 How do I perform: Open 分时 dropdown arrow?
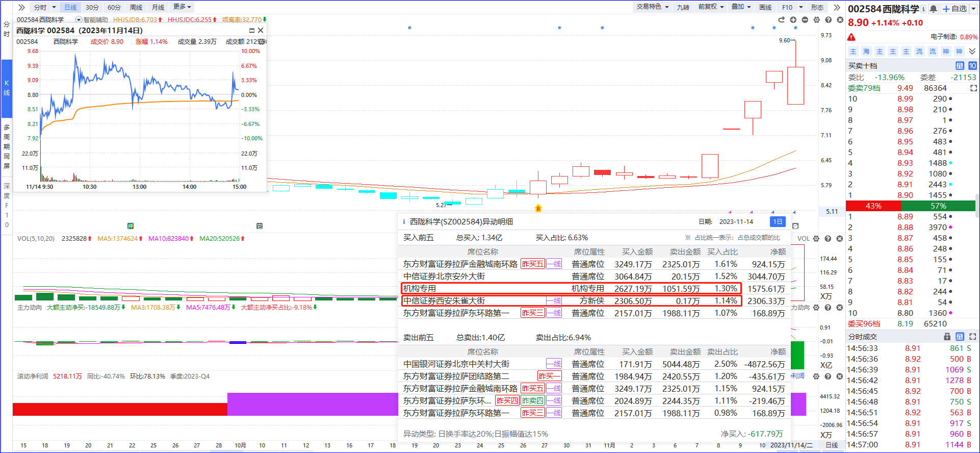54,7
